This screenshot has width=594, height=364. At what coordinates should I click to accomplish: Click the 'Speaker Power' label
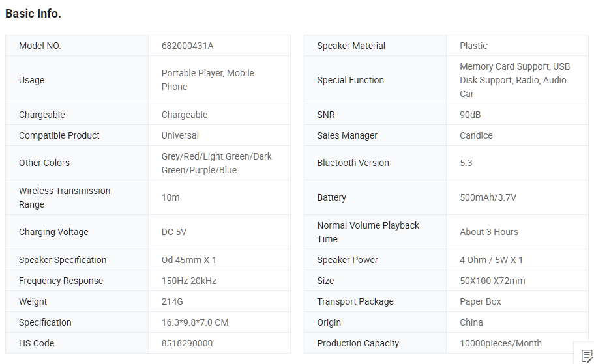pos(348,260)
